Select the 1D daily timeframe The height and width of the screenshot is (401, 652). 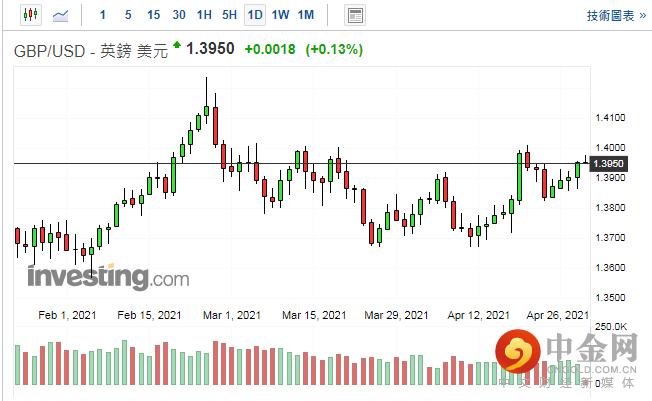255,15
